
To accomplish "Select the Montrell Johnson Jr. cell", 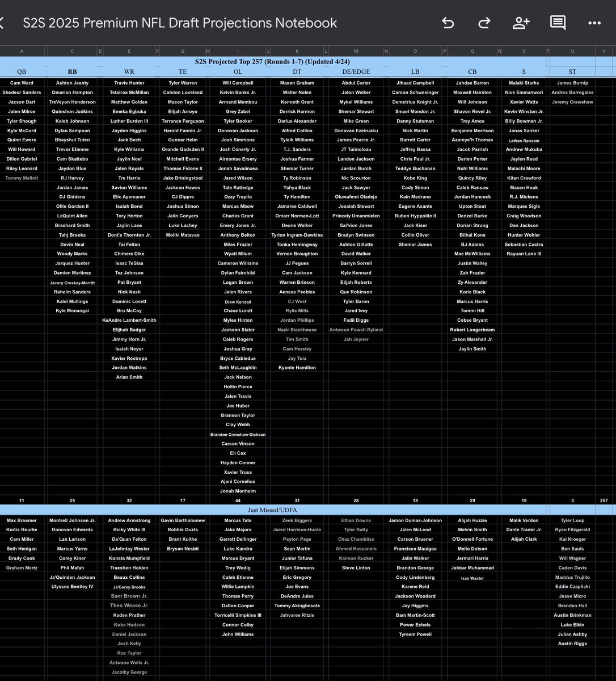I will coord(72,520).
